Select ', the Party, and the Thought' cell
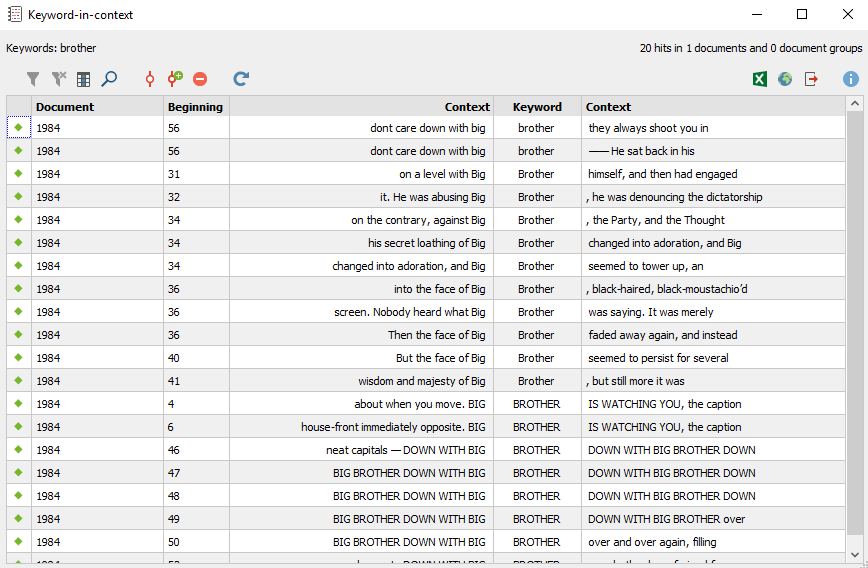The image size is (868, 568). click(713, 220)
